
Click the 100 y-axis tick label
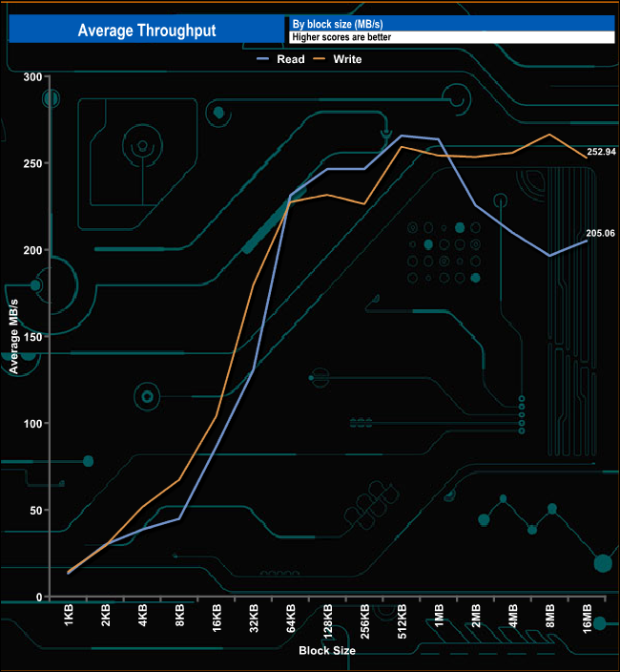click(x=33, y=424)
